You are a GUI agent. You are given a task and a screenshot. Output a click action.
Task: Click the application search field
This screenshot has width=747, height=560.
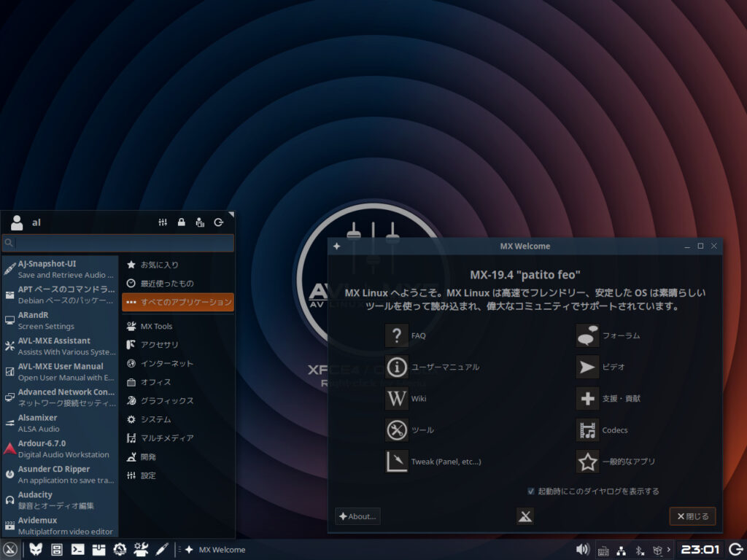(x=117, y=243)
